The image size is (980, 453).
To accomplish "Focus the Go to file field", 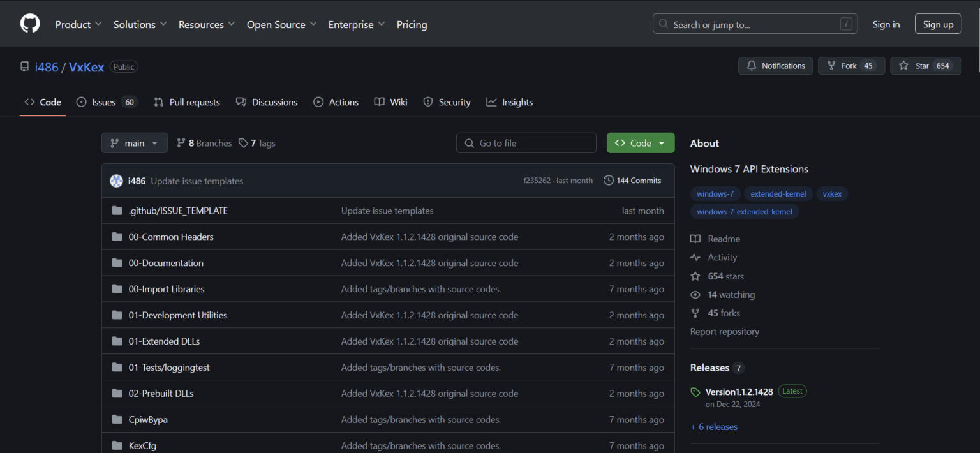I will coord(526,143).
